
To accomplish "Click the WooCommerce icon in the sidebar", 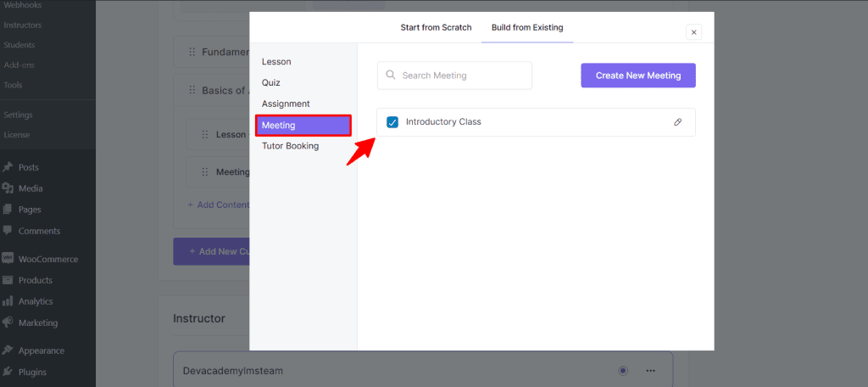I will 8,259.
